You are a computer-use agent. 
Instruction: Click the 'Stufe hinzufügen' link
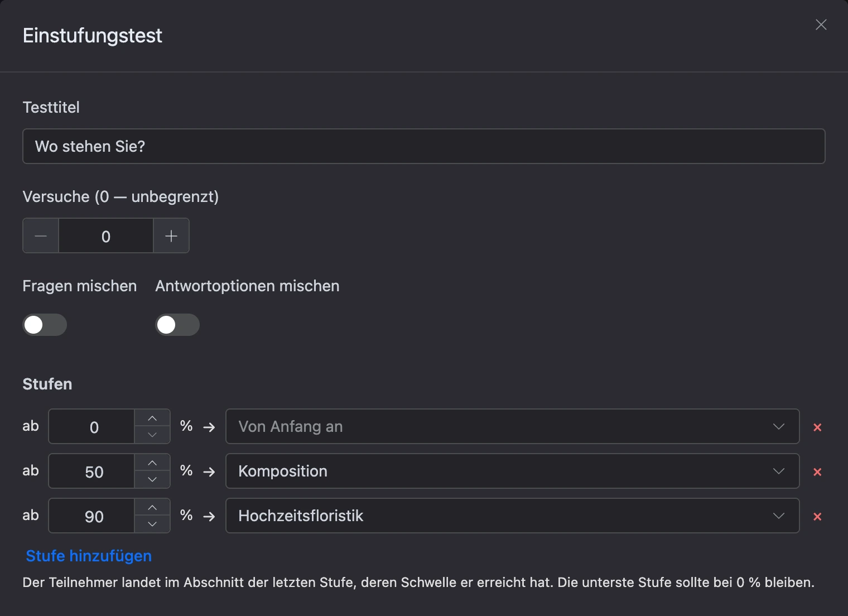click(89, 556)
